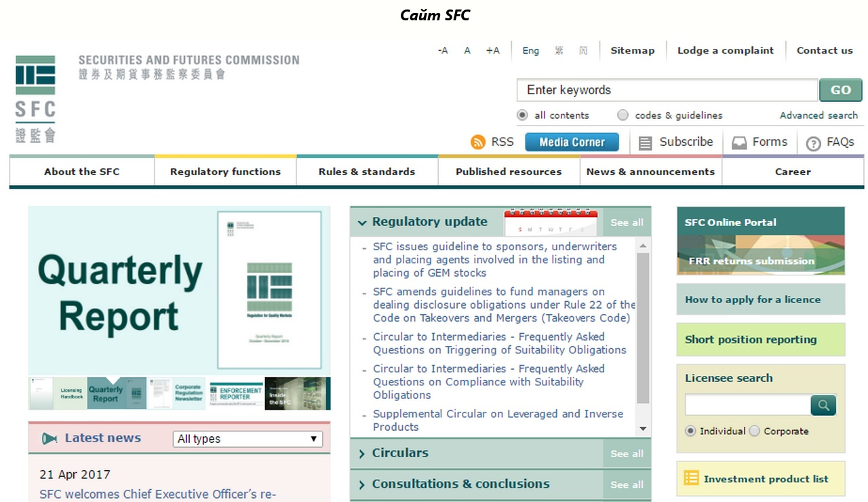Open the News & announcements menu
This screenshot has width=868, height=502.
click(651, 172)
